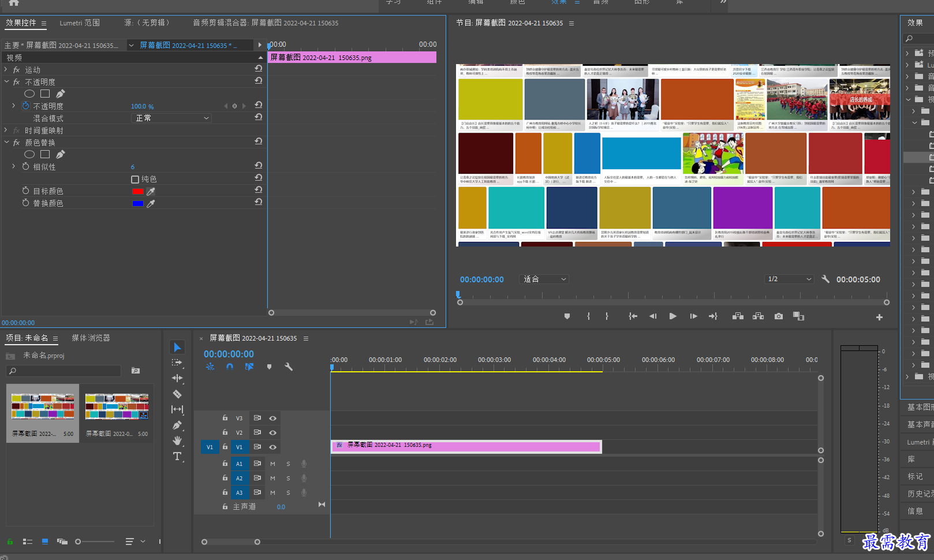Open the master clip dropdown arrow
Screen dimensions: 934x560
(x=131, y=45)
